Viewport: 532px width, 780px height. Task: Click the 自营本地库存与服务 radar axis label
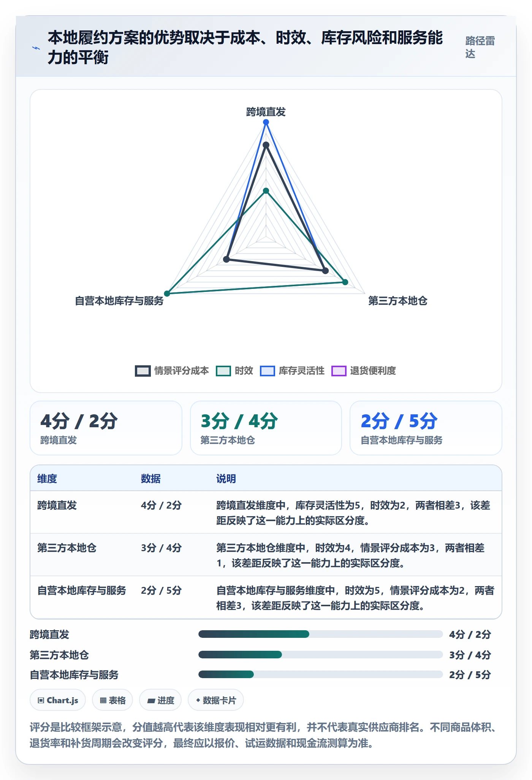pos(119,301)
